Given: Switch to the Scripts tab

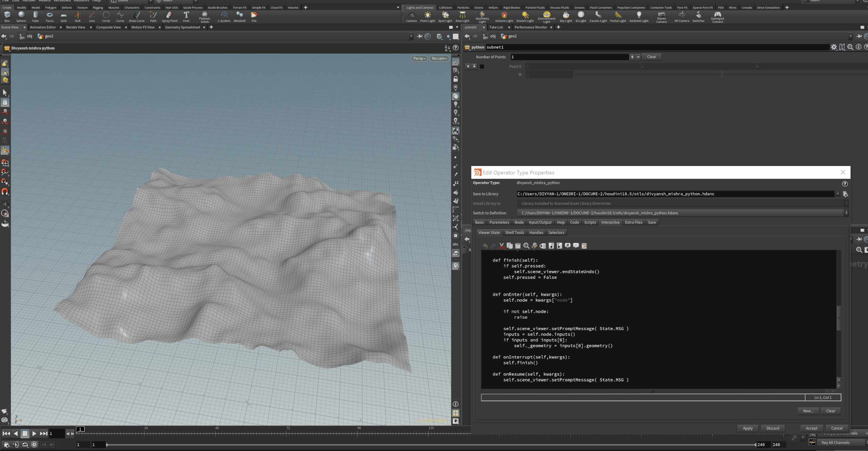Looking at the screenshot, I should 590,223.
